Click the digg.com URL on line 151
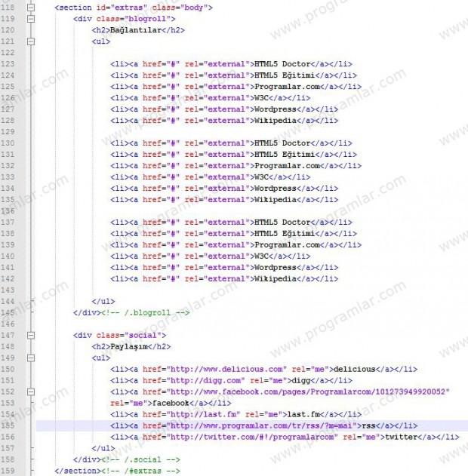The image size is (468, 476). click(205, 380)
